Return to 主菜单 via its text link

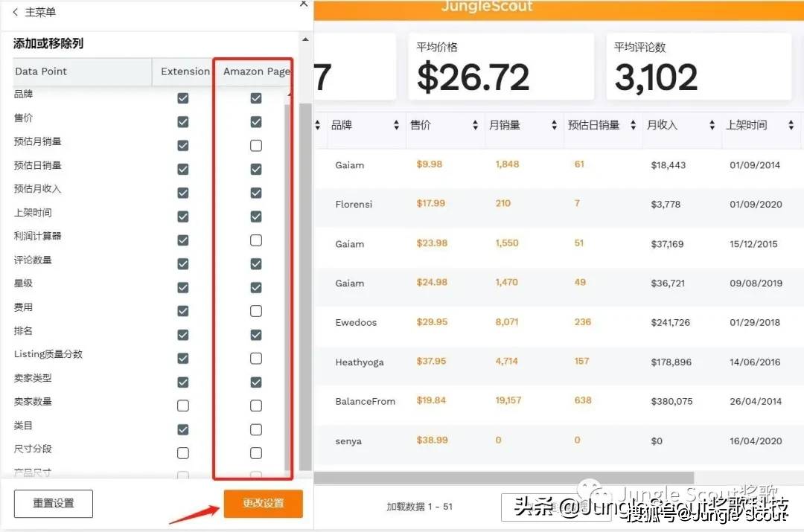[x=40, y=12]
